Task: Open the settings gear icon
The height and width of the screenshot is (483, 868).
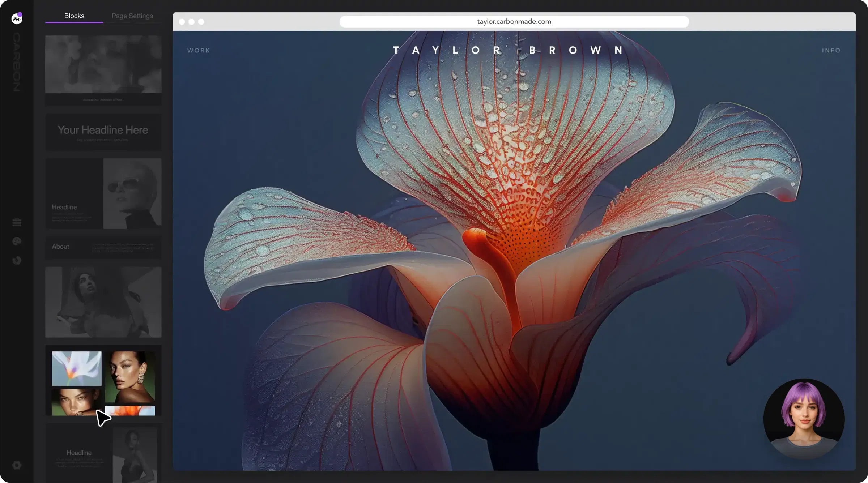Action: 17,465
